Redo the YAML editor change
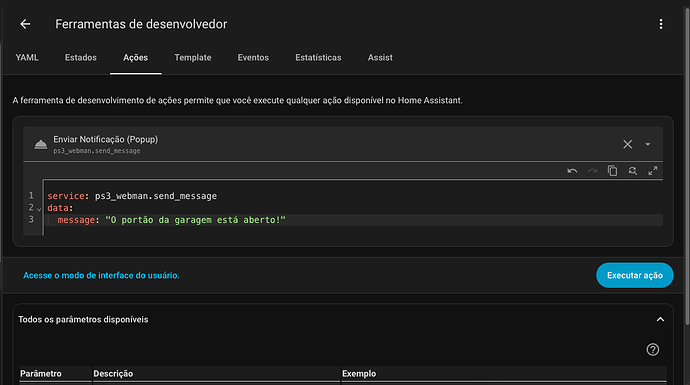The width and height of the screenshot is (690, 385). click(592, 171)
